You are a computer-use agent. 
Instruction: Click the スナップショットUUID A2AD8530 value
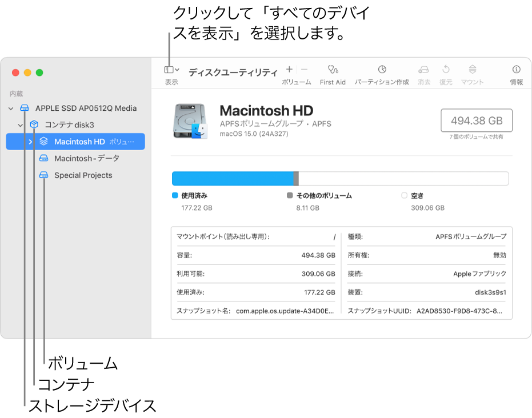click(x=459, y=311)
